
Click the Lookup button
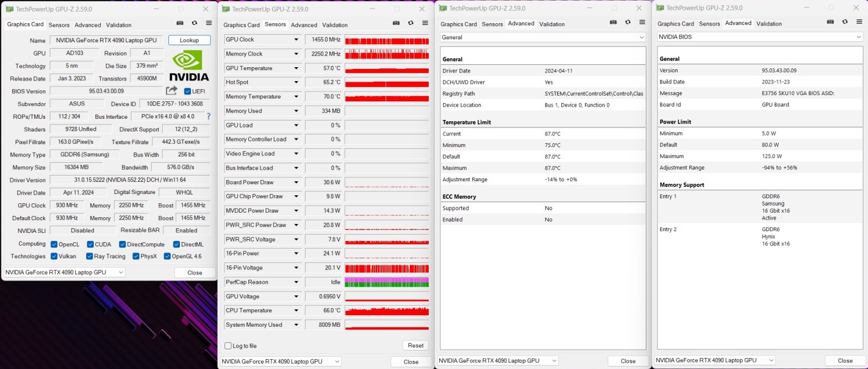click(189, 40)
